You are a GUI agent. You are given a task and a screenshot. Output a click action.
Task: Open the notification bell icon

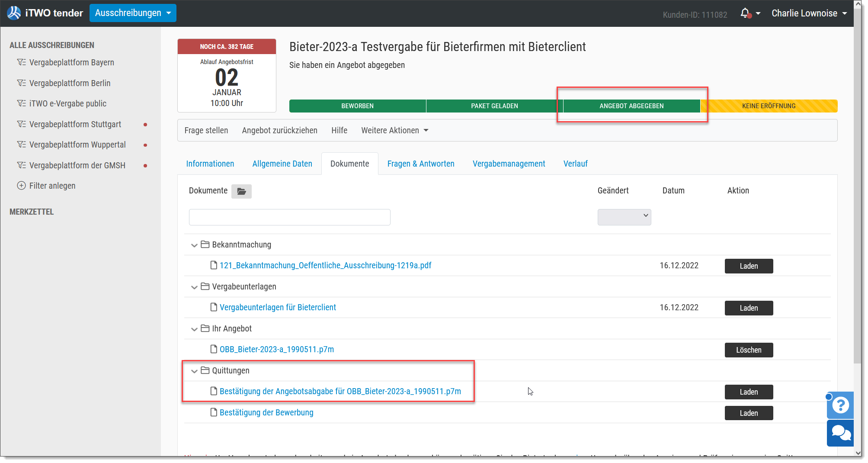pyautogui.click(x=745, y=13)
